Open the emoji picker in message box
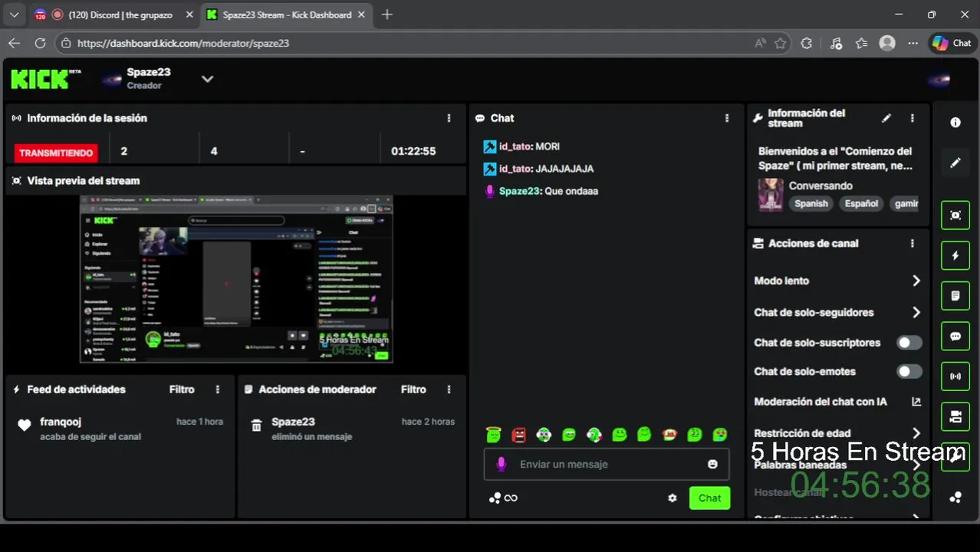 712,464
